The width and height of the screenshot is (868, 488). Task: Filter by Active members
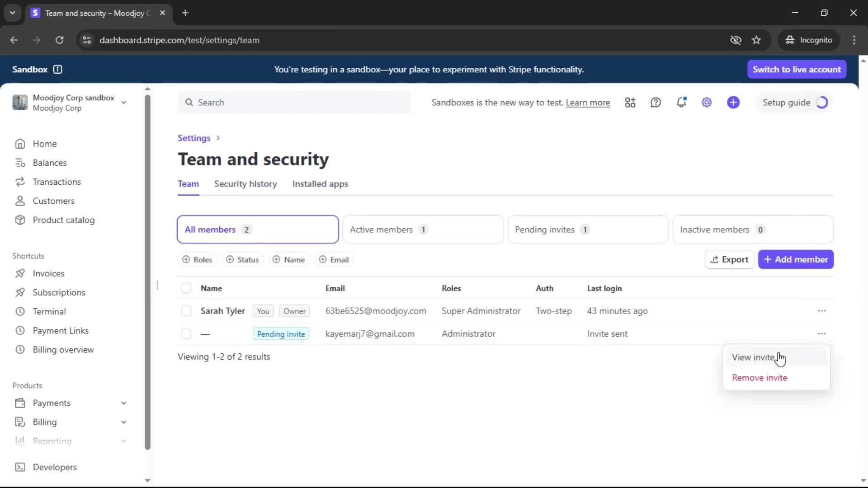click(x=423, y=230)
